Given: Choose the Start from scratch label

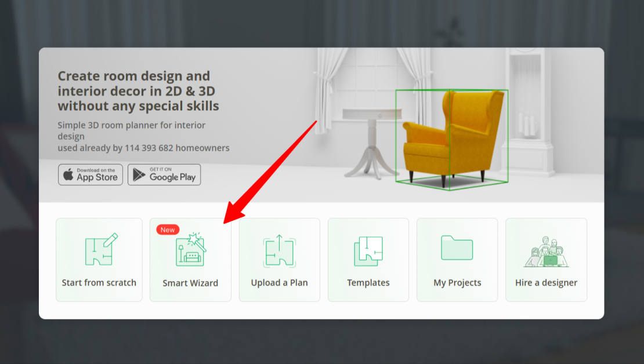Looking at the screenshot, I should (99, 283).
